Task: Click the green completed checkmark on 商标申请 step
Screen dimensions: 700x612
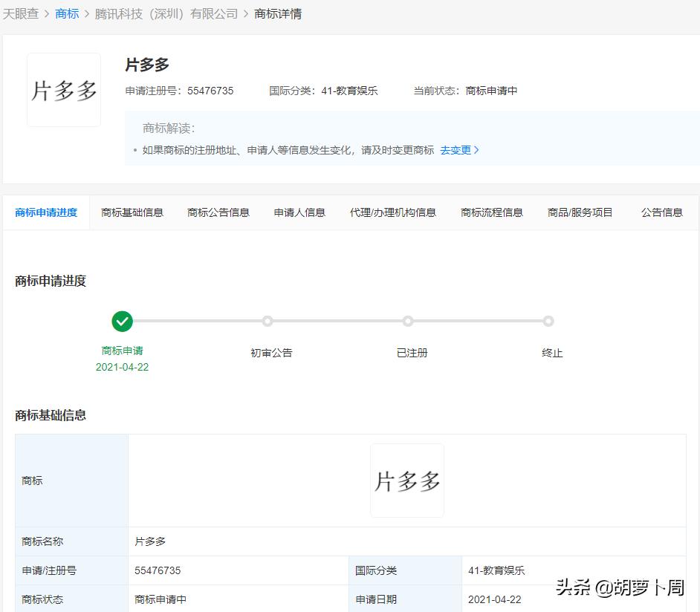Action: 122,321
